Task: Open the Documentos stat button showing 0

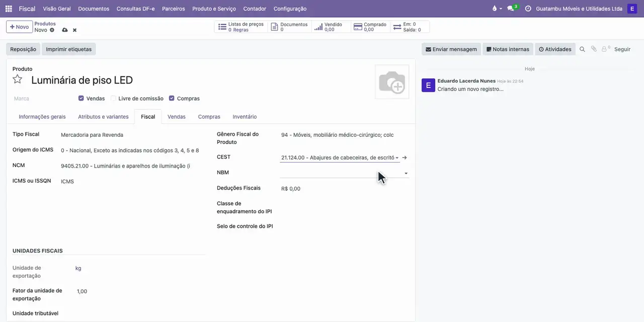Action: (x=290, y=27)
